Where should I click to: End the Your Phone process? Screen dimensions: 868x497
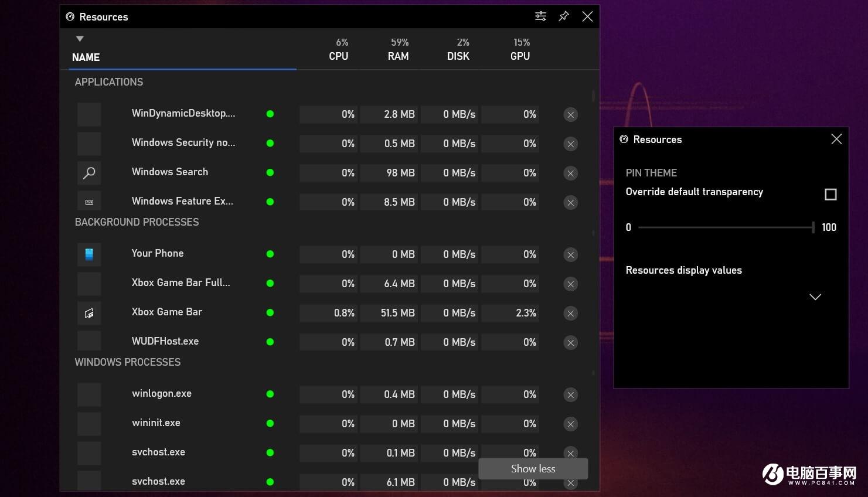click(x=570, y=254)
